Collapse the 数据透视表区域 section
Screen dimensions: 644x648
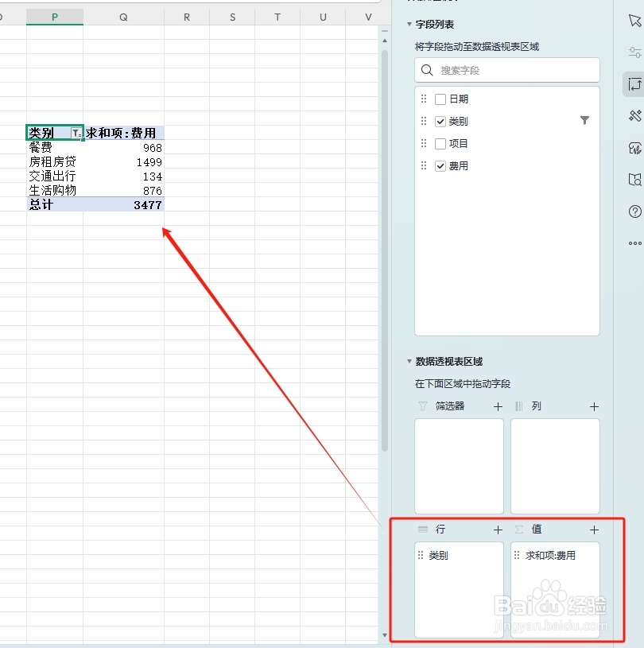(409, 362)
